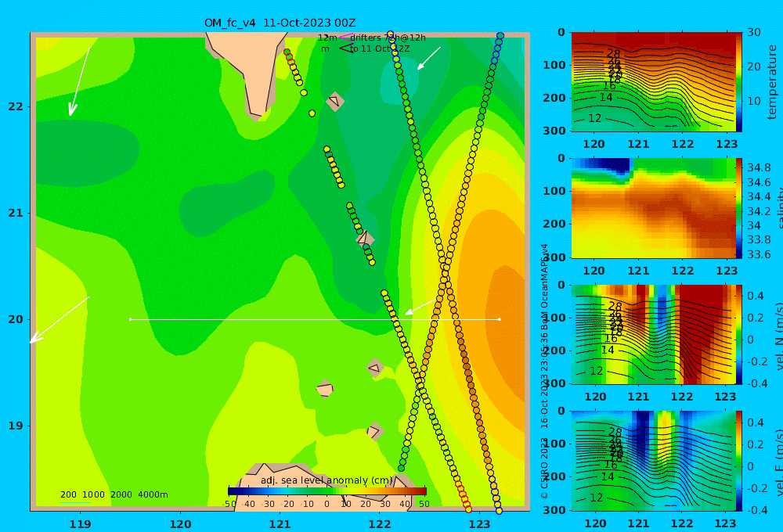
Task: Click the 50 tick on sea level colorbar
Action: pos(424,504)
